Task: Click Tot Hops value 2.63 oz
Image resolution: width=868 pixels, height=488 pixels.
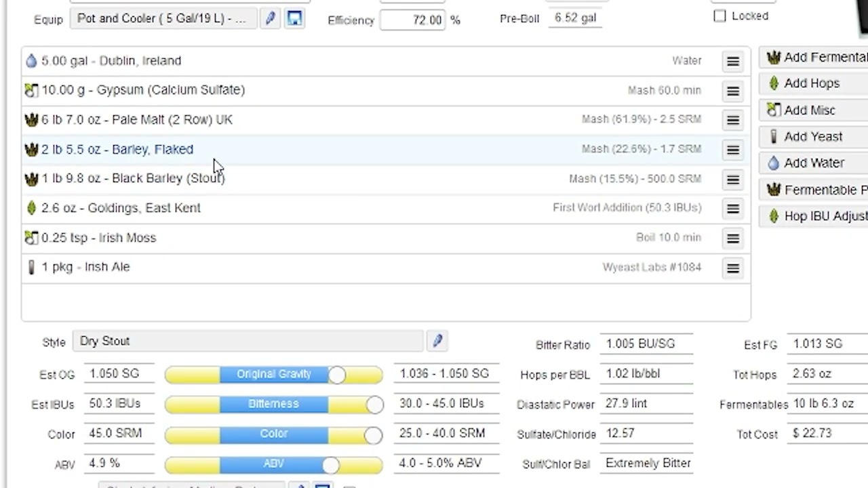Action: tap(827, 374)
